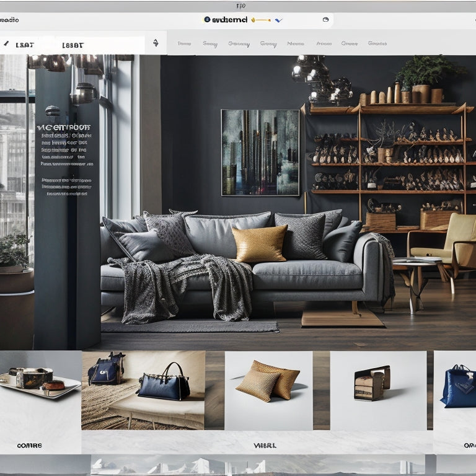The width and height of the screenshot is (476, 476).
Task: Click the pencil icon beside the first LSAT tab
Action: 7,44
